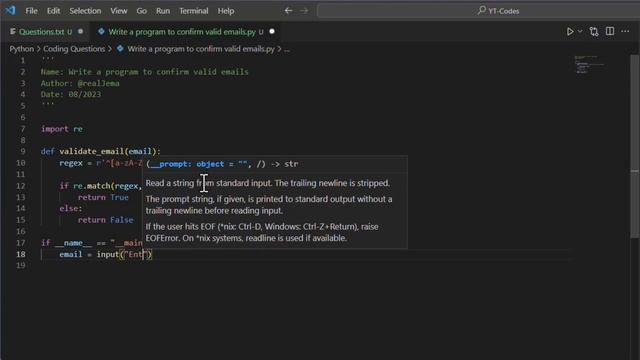Click the 'Date: 08/2023' comment line

point(71,94)
